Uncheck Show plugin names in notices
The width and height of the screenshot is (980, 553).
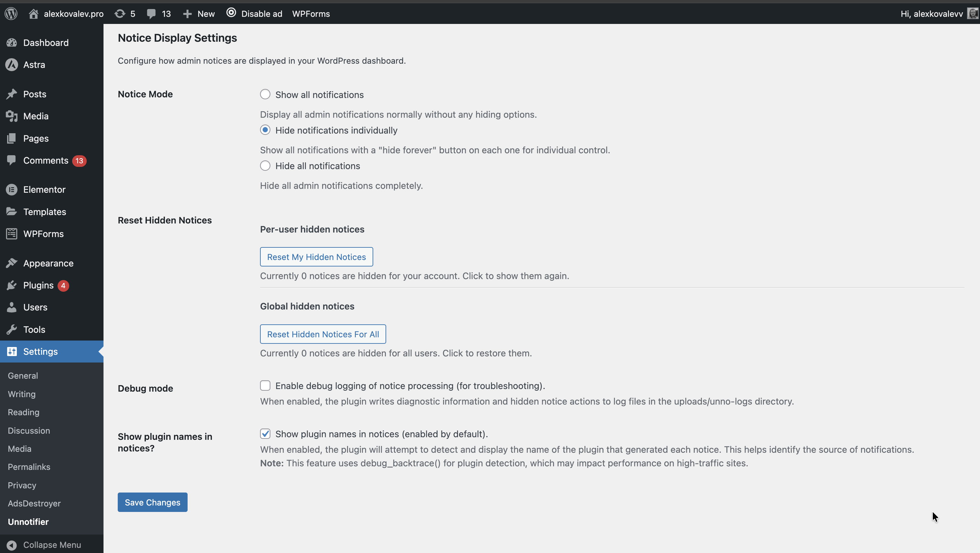(265, 434)
